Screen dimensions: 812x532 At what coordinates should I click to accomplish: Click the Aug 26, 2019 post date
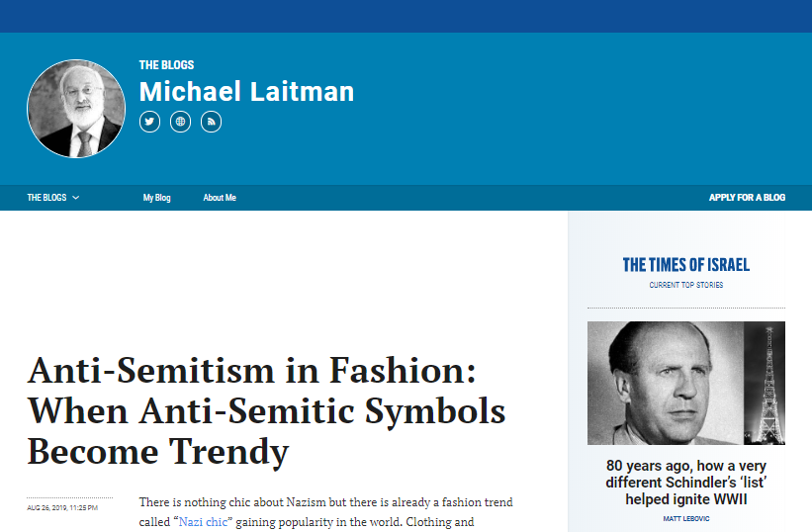pos(62,508)
